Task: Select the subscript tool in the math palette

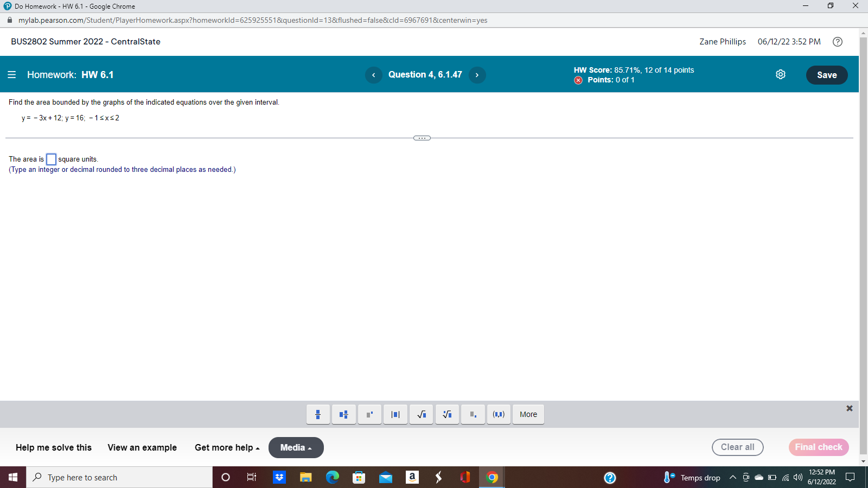Action: [x=473, y=414]
